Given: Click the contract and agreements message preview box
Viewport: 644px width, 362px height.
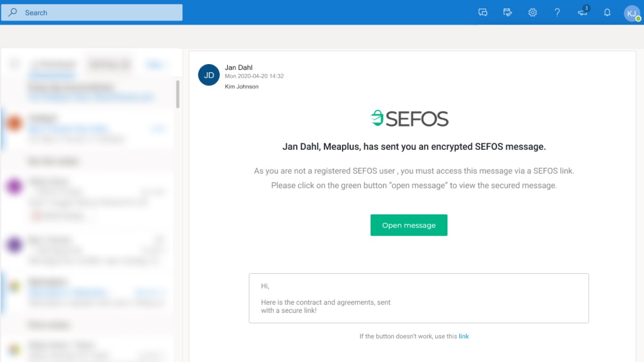Looking at the screenshot, I should coord(419,298).
